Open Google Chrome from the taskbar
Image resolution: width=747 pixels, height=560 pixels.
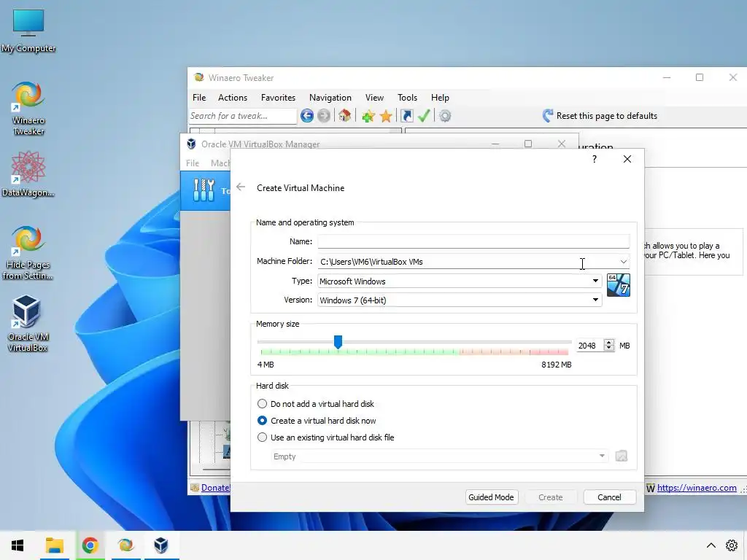pyautogui.click(x=90, y=545)
